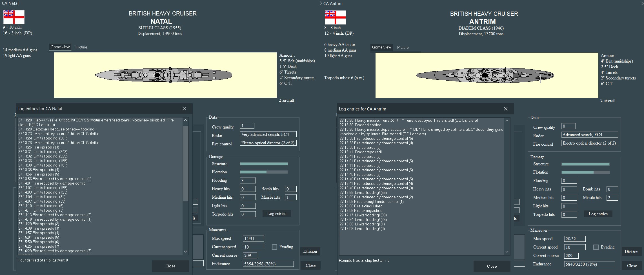Open Log entries button in Antrim Damage panel
Viewport: 644px width, 275px height.
click(598, 214)
